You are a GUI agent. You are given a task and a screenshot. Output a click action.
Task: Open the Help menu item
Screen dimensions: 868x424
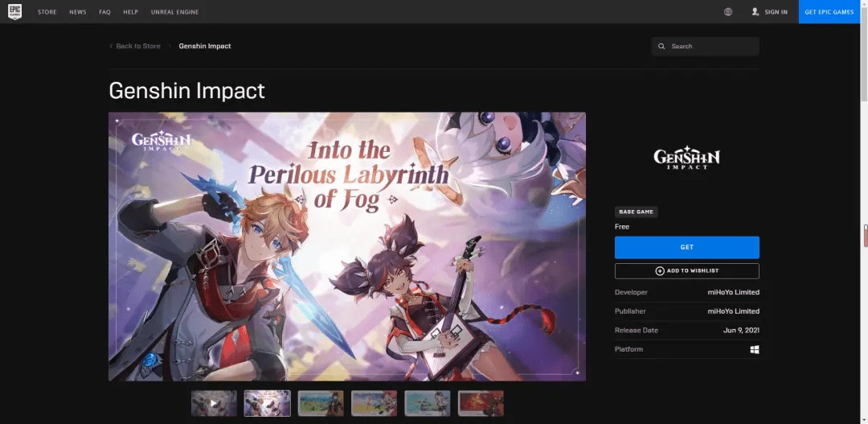(x=131, y=12)
